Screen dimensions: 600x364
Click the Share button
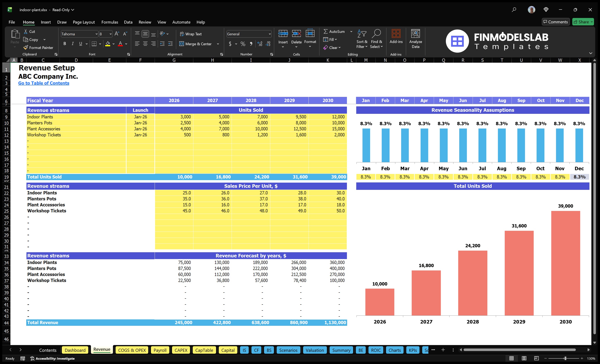tap(583, 22)
